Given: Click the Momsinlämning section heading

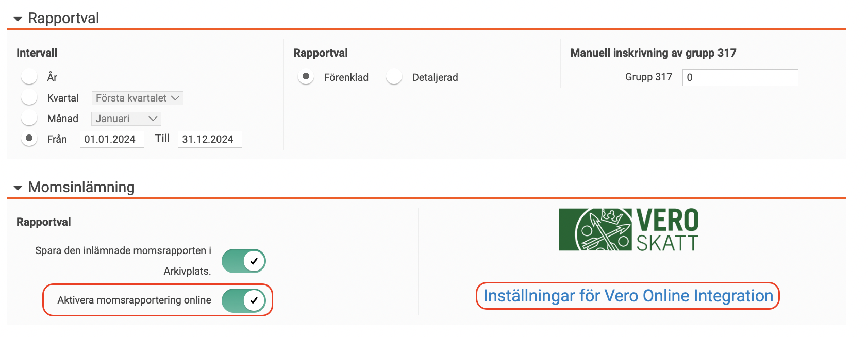Looking at the screenshot, I should point(81,187).
